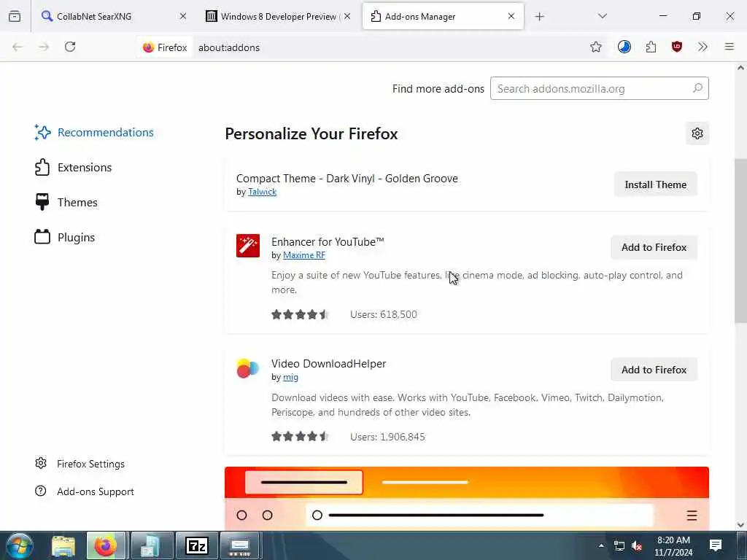Open the blue circular extension toolbar icon
This screenshot has width=747, height=560.
tap(624, 47)
